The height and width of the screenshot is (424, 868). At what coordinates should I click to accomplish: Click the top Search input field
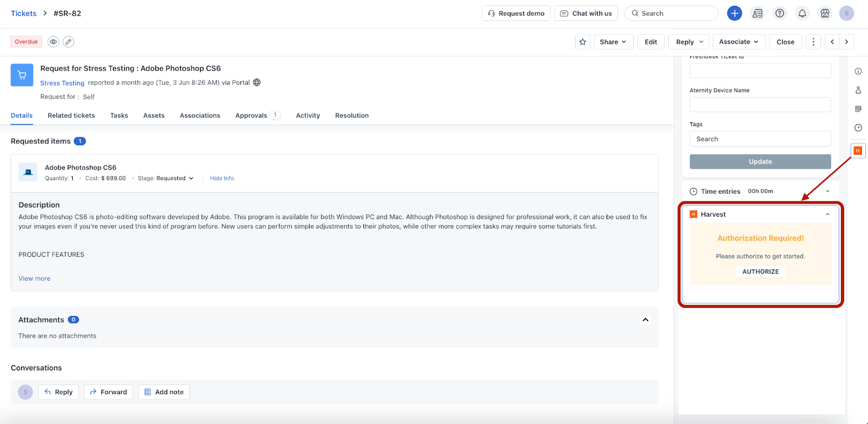[x=672, y=13]
